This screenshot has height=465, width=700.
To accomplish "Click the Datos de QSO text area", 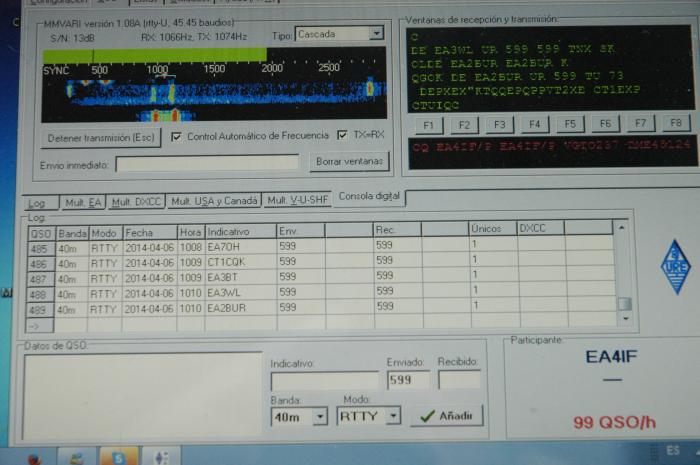I will [x=143, y=396].
